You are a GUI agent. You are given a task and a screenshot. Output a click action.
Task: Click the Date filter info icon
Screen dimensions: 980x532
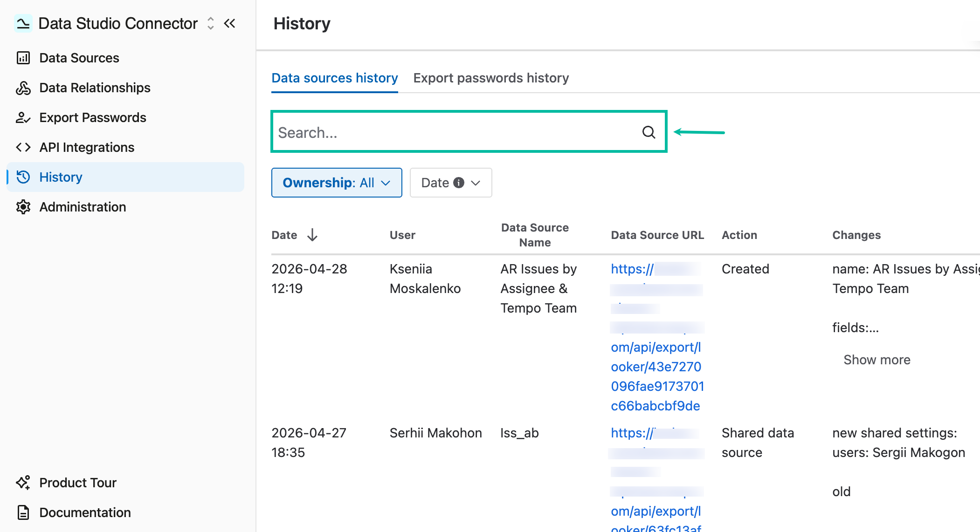pos(459,183)
